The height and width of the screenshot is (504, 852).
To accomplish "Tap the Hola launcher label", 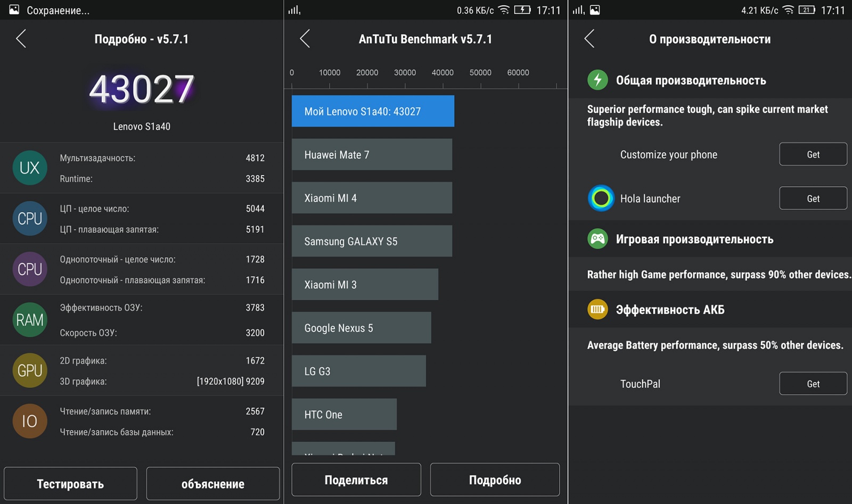I will [650, 199].
